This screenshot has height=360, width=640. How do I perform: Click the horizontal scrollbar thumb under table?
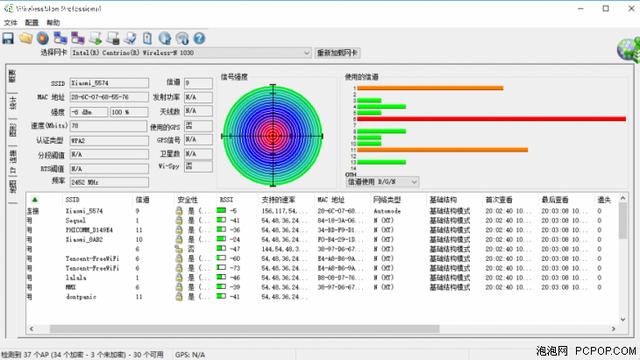pyautogui.click(x=244, y=329)
